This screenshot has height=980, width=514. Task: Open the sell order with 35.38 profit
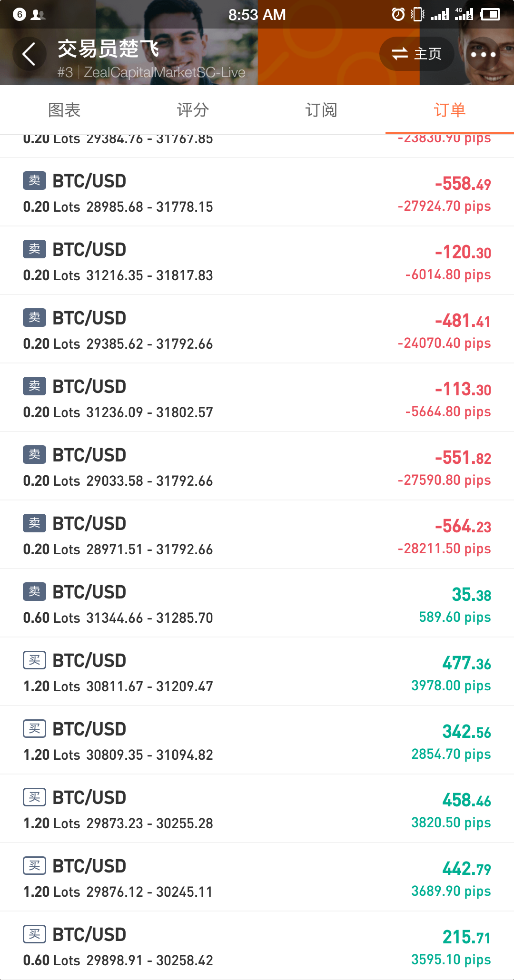(257, 603)
